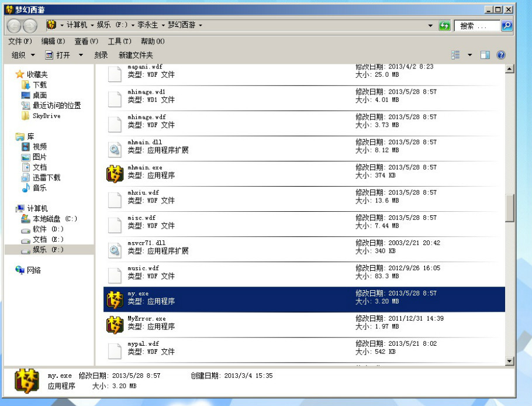Open the 编辑(E) menu
The image size is (532, 406).
tap(53, 41)
